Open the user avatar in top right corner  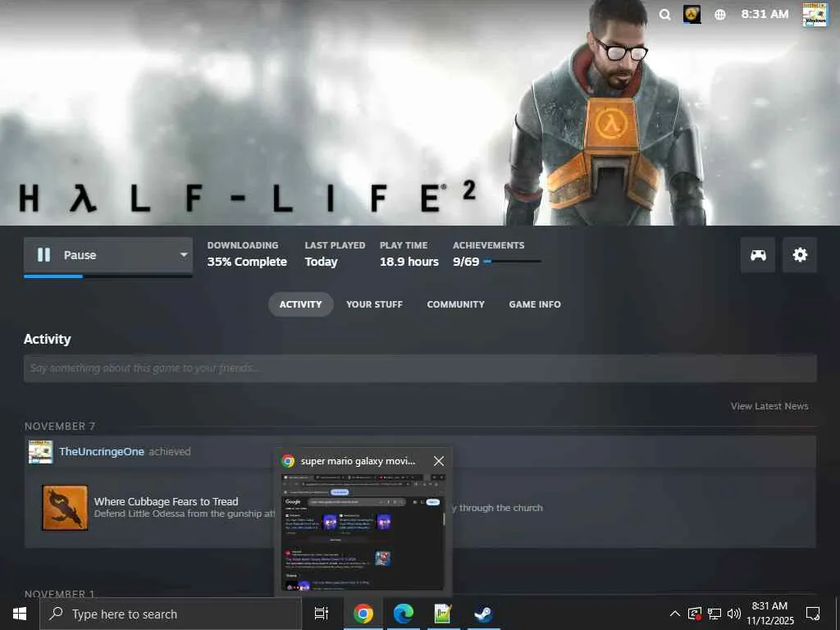(815, 15)
